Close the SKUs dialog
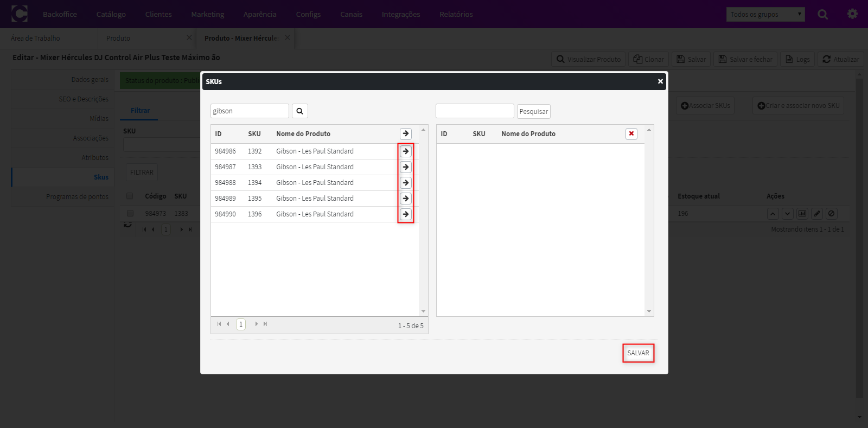 pyautogui.click(x=660, y=81)
